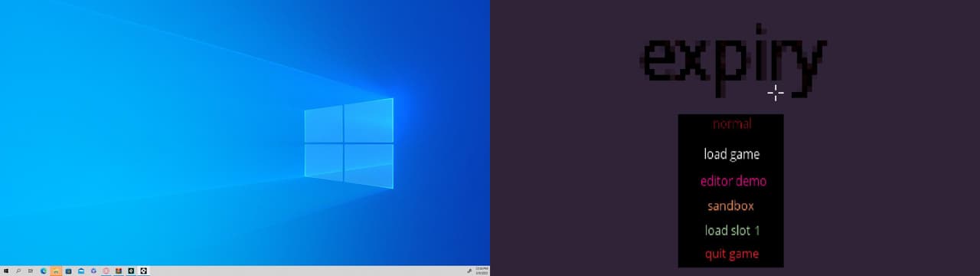Open the taskbar search
The height and width of the screenshot is (276, 980).
pyautogui.click(x=18, y=271)
